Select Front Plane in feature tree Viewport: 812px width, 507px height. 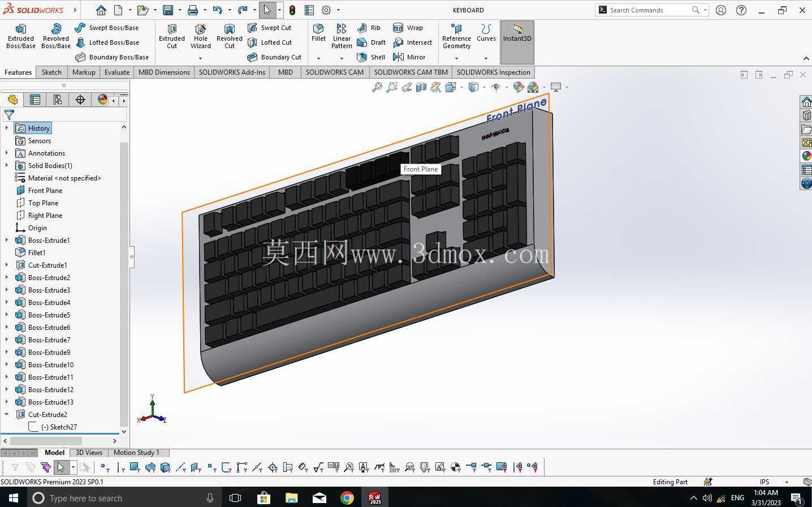click(45, 191)
